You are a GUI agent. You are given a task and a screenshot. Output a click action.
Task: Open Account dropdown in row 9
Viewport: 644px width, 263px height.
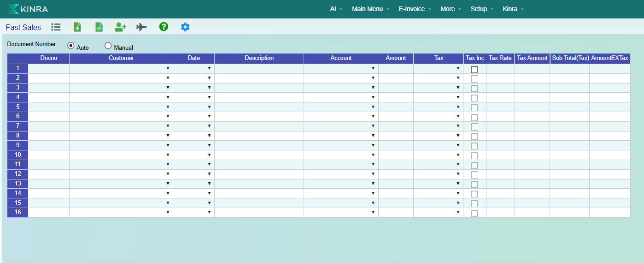pyautogui.click(x=373, y=145)
